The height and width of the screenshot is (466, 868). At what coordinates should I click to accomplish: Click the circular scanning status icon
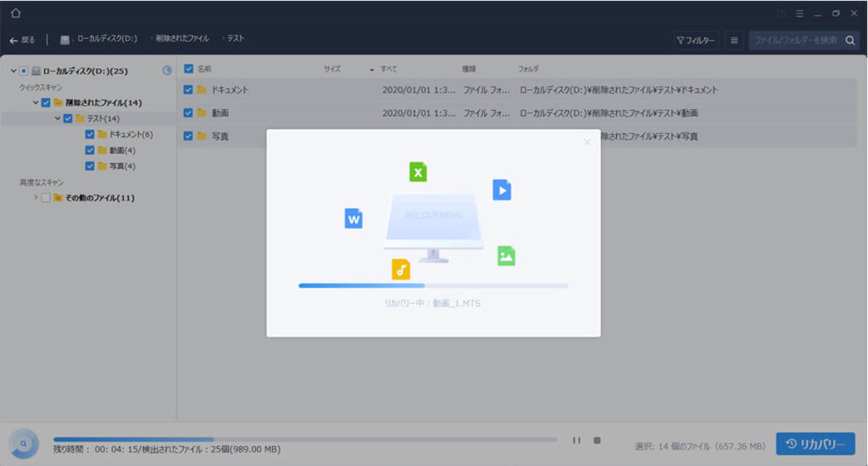23,443
